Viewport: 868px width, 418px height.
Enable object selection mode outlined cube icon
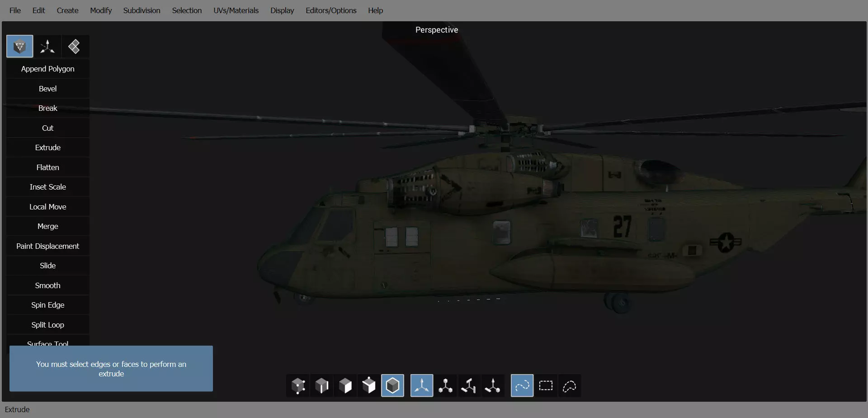point(392,386)
